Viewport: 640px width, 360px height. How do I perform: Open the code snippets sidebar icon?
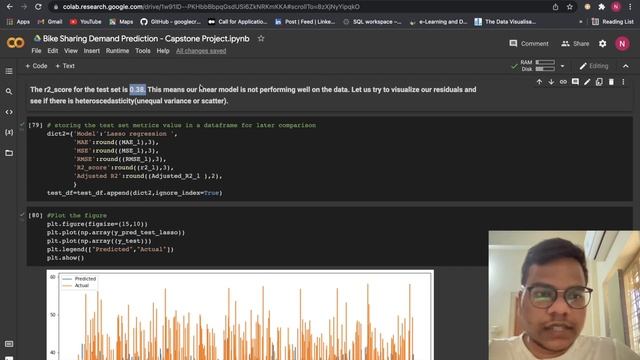[x=9, y=112]
